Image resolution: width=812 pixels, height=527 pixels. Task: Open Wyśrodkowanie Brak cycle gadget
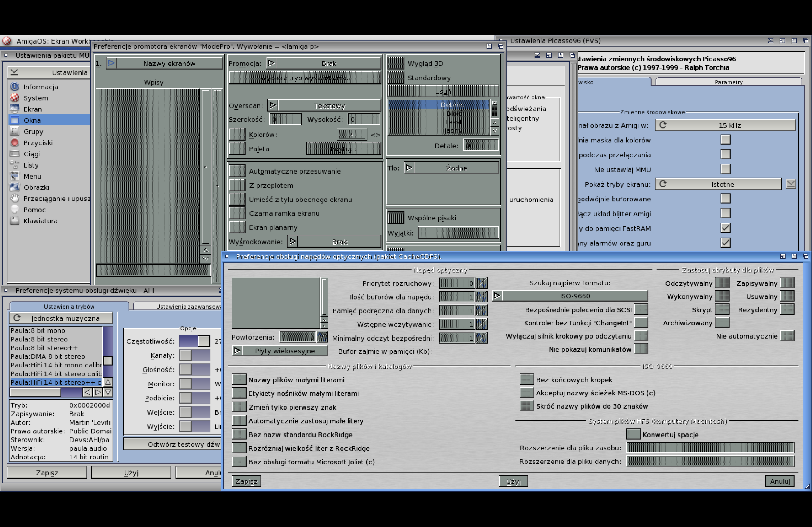pyautogui.click(x=334, y=242)
